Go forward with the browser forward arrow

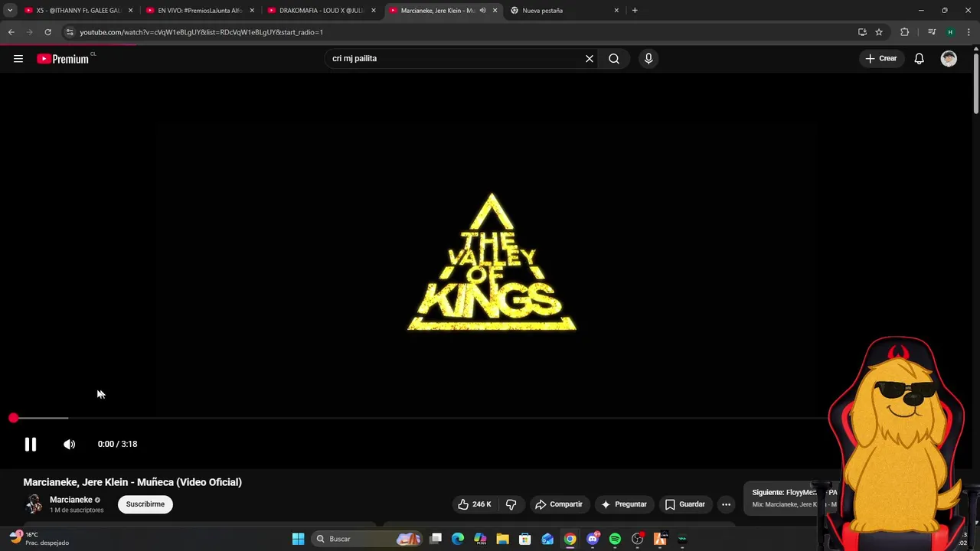(29, 32)
